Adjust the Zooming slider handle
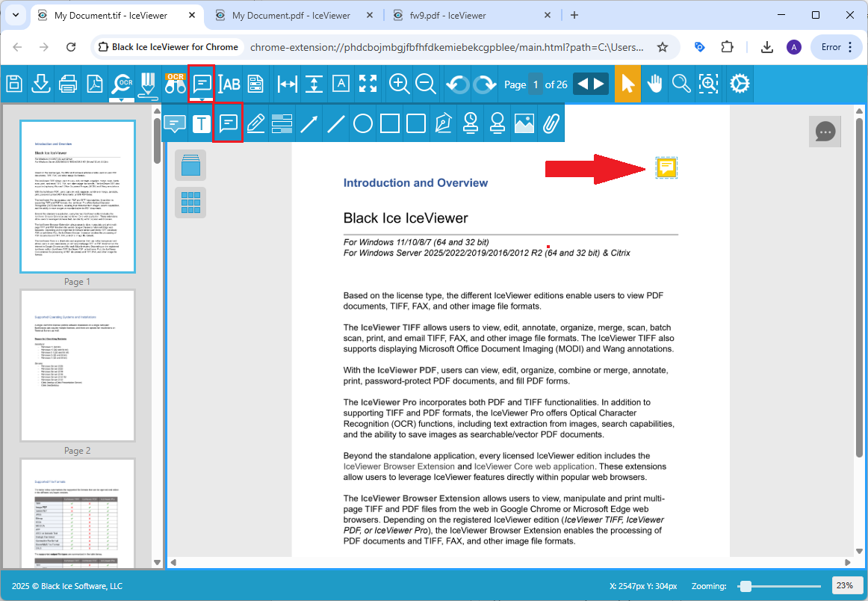The height and width of the screenshot is (601, 868). point(745,586)
